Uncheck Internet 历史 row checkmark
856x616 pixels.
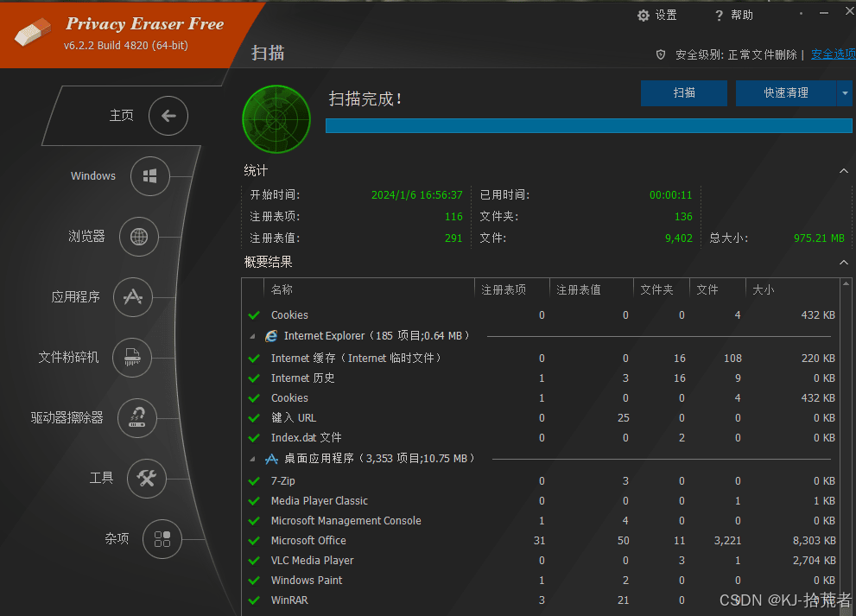click(x=254, y=378)
